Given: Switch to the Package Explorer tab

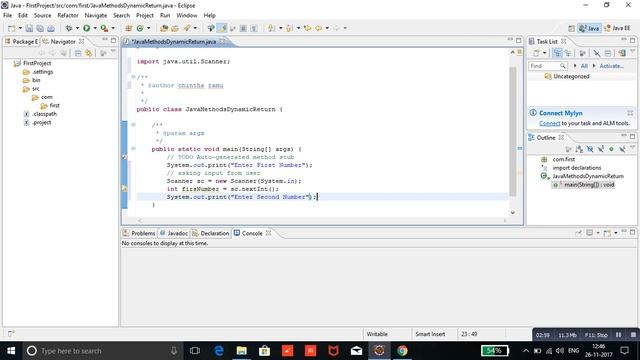Looking at the screenshot, I should click(x=21, y=42).
